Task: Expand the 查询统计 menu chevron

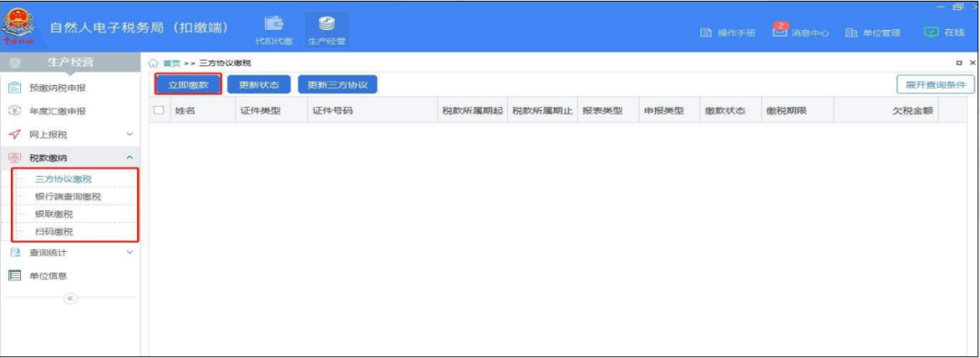Action: click(x=130, y=252)
